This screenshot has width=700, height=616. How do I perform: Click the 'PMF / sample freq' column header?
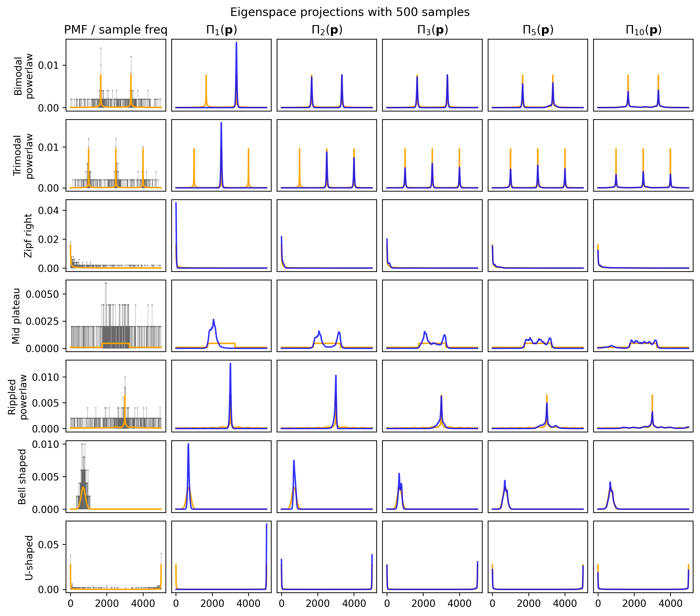(x=115, y=30)
